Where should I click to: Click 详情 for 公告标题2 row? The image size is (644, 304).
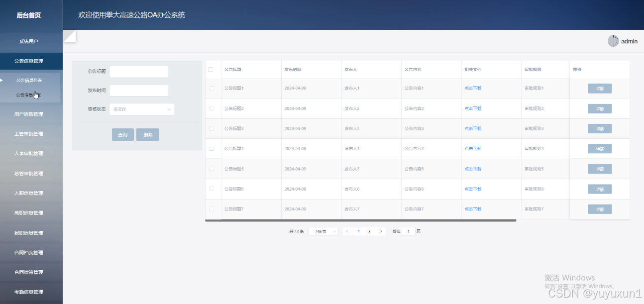600,108
